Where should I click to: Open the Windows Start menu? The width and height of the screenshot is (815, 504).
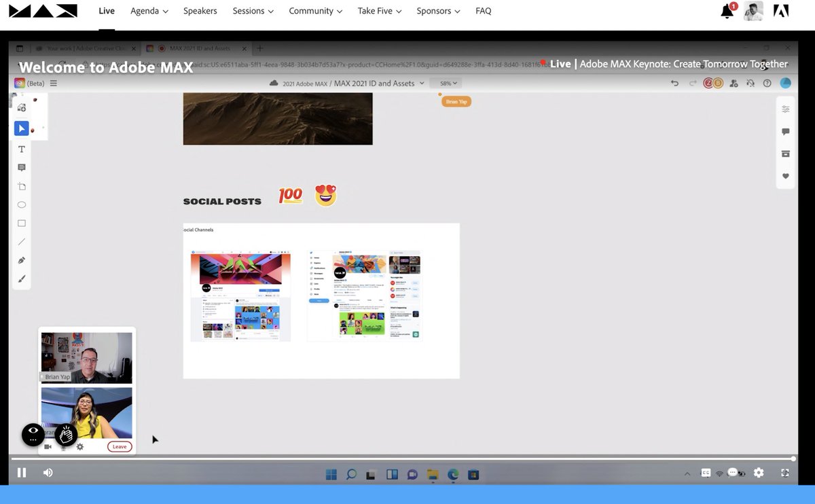(x=331, y=474)
